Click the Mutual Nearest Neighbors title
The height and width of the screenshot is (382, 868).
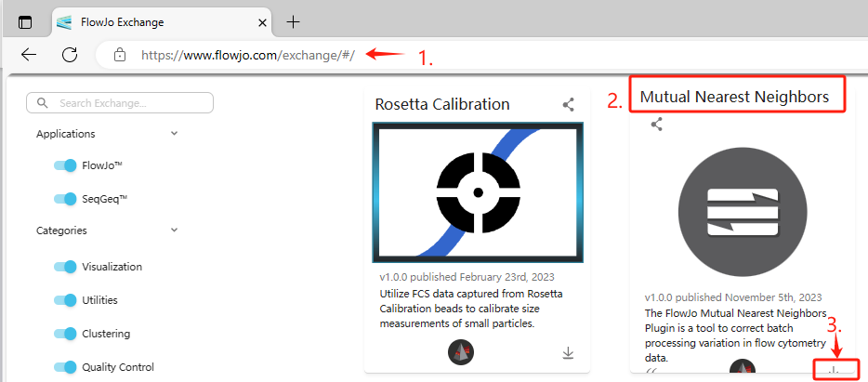pyautogui.click(x=734, y=97)
